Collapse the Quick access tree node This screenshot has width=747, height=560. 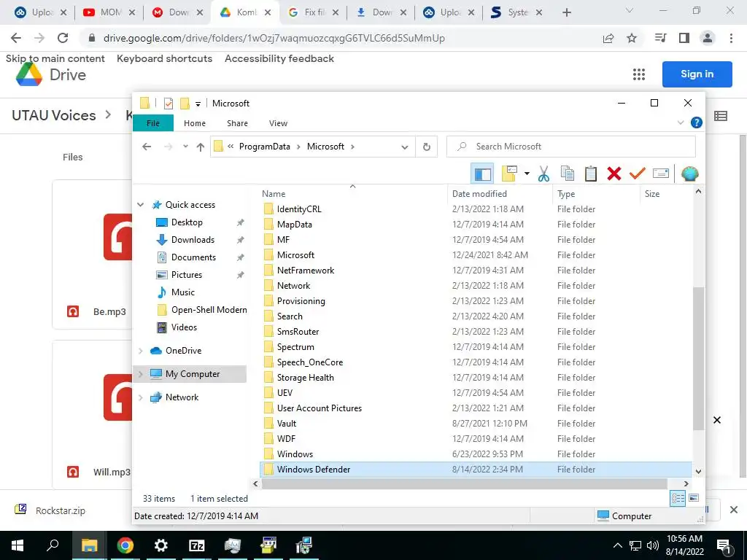coord(141,205)
